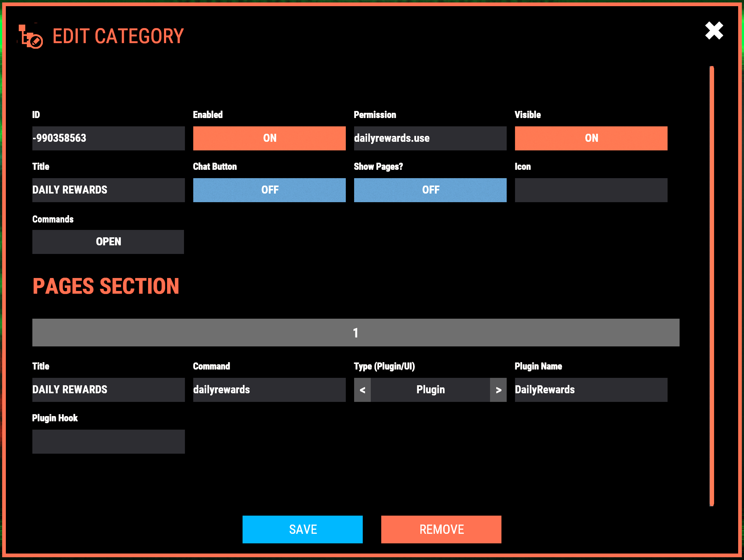Open the Commands editor
Viewport: 744px width, 560px height.
click(108, 242)
